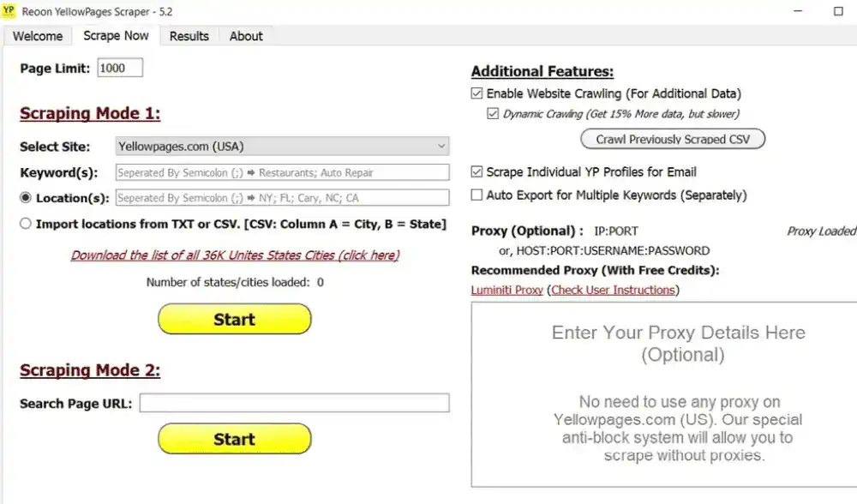Open the Luminiti Proxy link
857x504 pixels.
click(x=507, y=290)
